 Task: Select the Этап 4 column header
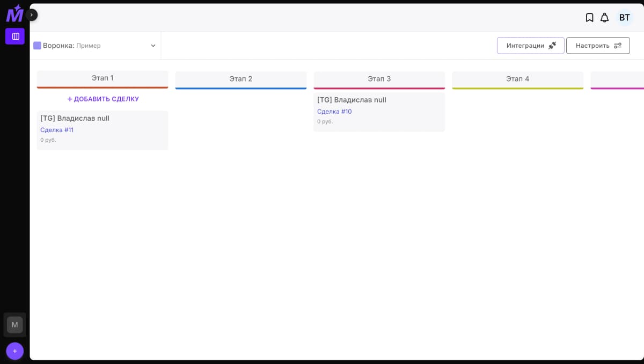pos(517,79)
